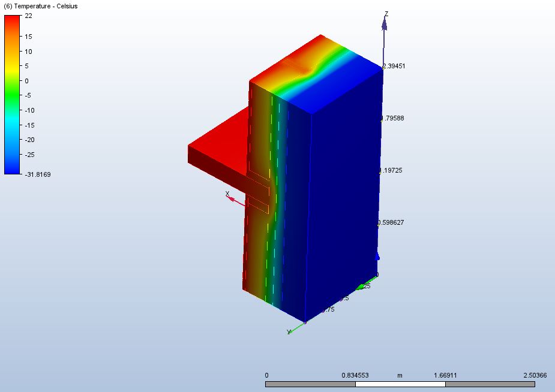Pick the large dark blue wall face

[342, 198]
